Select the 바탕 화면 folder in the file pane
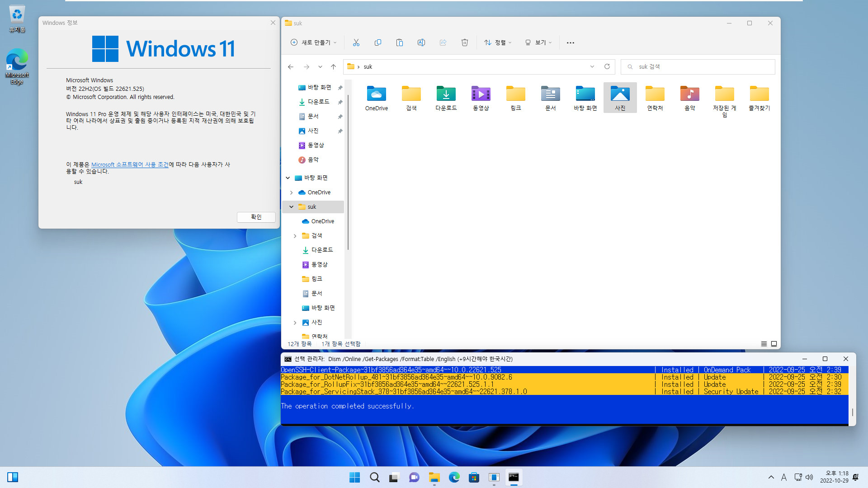This screenshot has width=868, height=488. click(585, 98)
